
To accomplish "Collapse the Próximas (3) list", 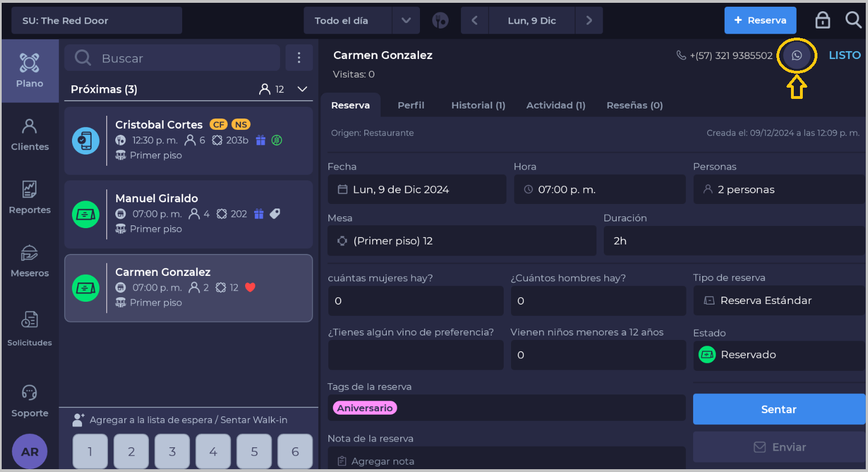I will pos(302,89).
